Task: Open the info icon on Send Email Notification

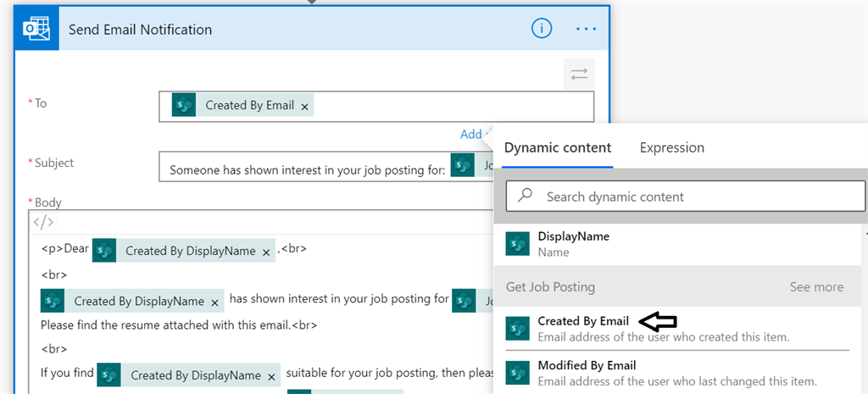Action: [542, 28]
